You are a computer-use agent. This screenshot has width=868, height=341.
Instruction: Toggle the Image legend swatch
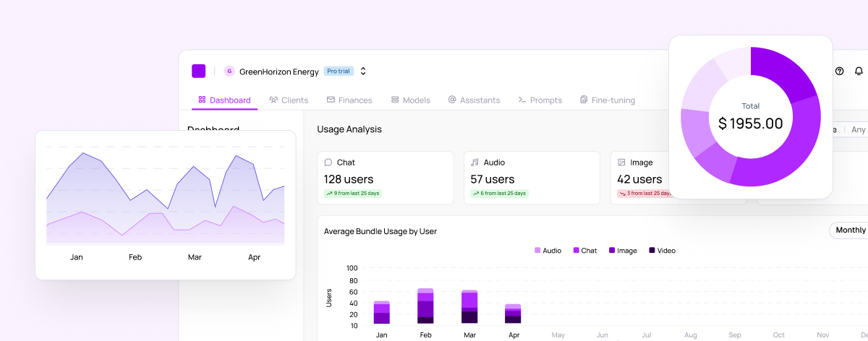612,251
